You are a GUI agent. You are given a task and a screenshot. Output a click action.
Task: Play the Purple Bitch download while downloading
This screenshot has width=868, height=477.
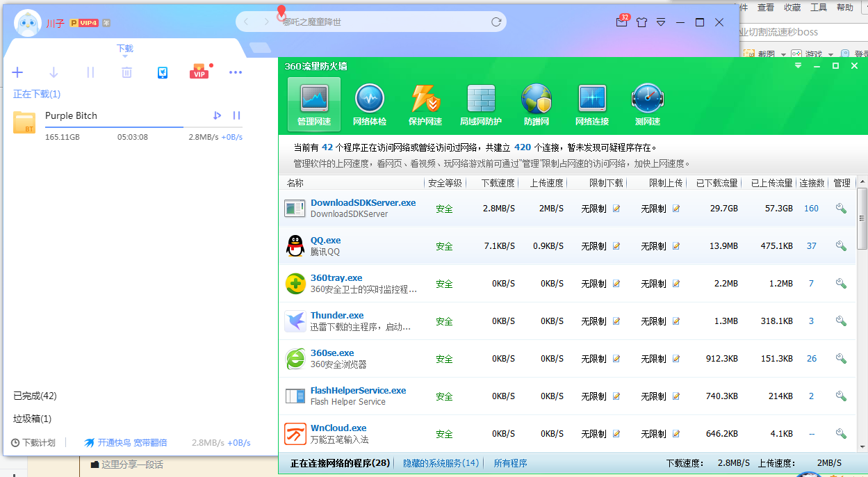(x=217, y=115)
